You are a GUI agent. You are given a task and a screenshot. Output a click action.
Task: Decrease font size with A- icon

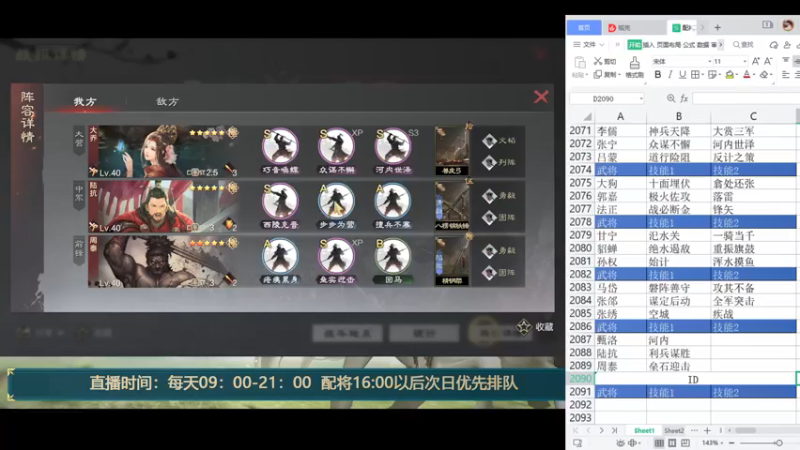(x=768, y=61)
